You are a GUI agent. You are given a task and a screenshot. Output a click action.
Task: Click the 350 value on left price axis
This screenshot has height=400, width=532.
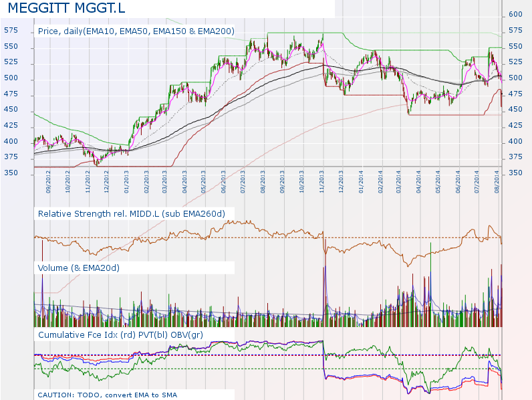point(11,173)
